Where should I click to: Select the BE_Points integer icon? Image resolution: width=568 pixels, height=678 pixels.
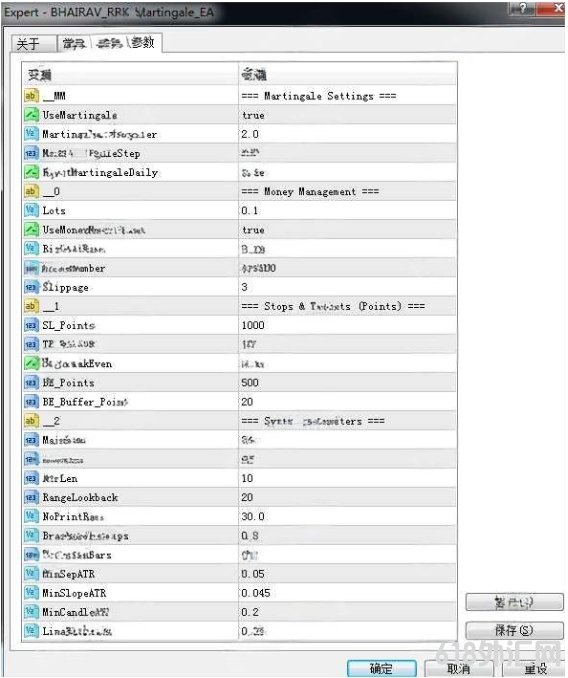click(31, 383)
